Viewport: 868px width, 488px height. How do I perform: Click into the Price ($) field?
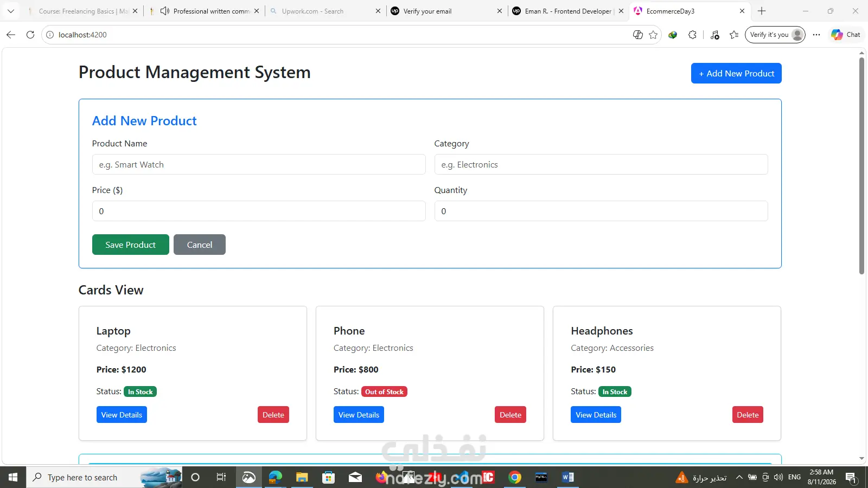(259, 211)
